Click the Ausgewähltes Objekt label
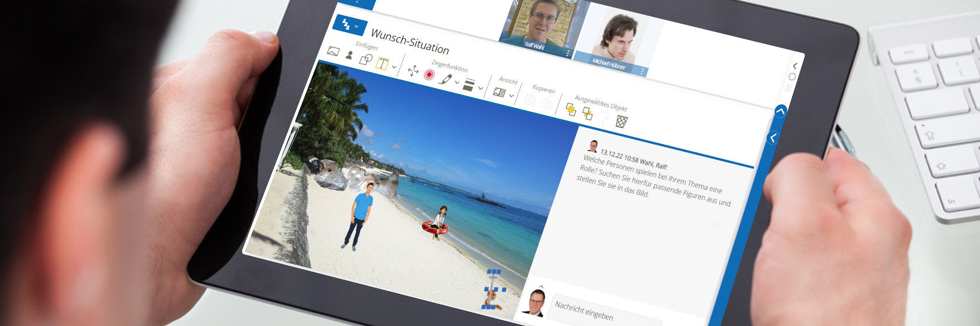The width and height of the screenshot is (980, 326). pos(601,103)
